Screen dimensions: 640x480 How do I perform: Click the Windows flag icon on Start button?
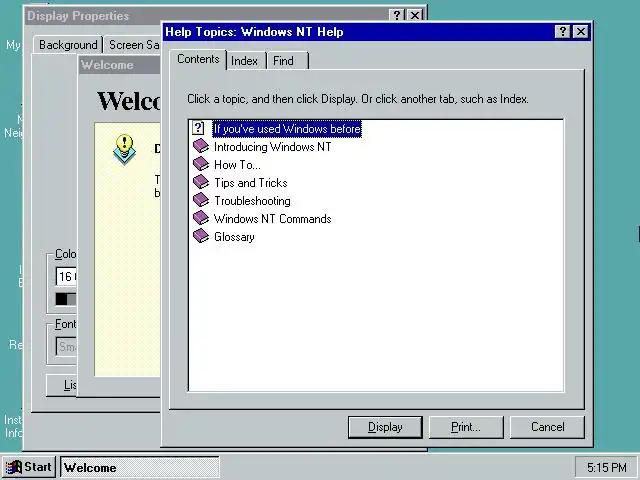click(13, 467)
